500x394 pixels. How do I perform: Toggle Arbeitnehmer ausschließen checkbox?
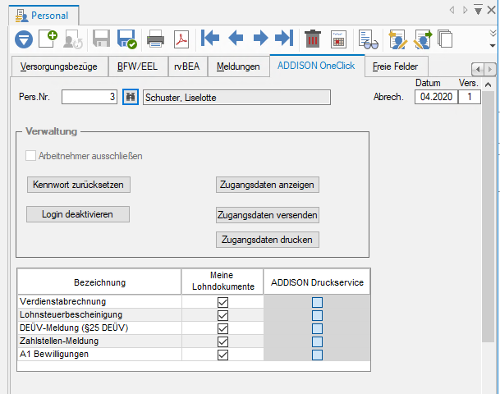[31, 156]
